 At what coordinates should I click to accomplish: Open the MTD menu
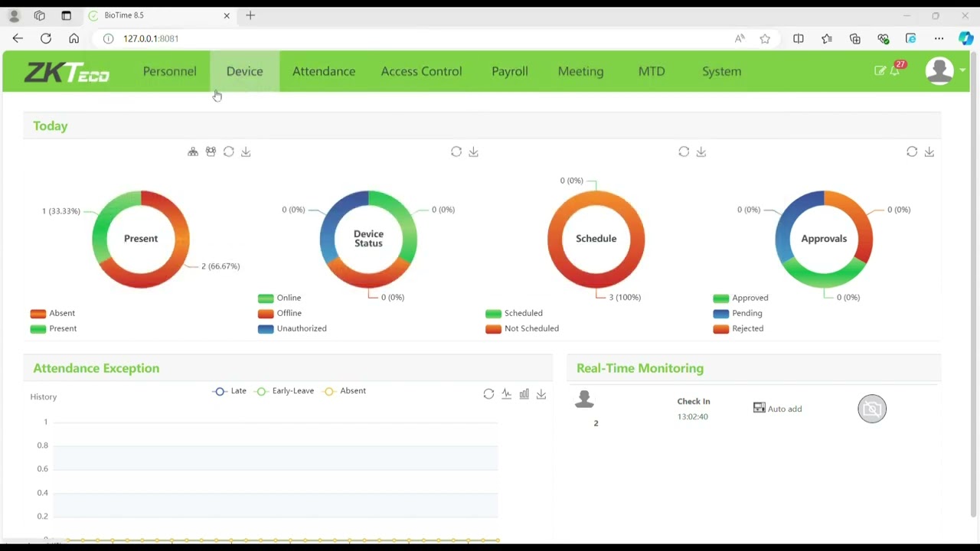[652, 71]
